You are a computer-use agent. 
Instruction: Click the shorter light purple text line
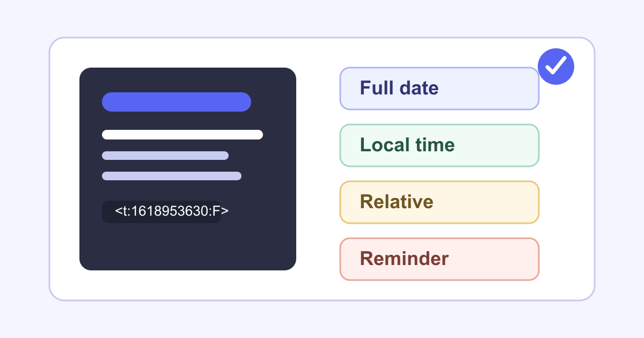click(165, 156)
